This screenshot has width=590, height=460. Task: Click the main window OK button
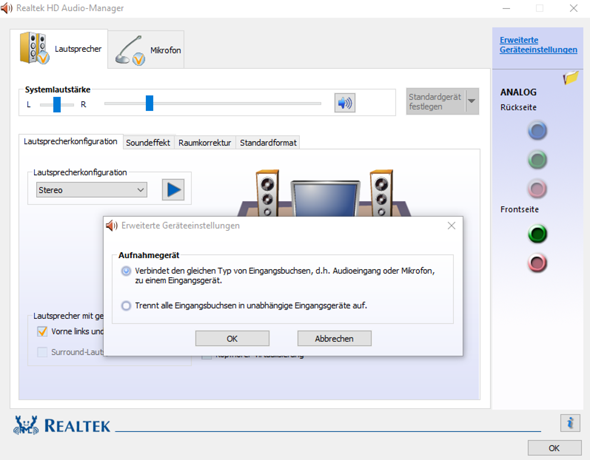coord(554,448)
